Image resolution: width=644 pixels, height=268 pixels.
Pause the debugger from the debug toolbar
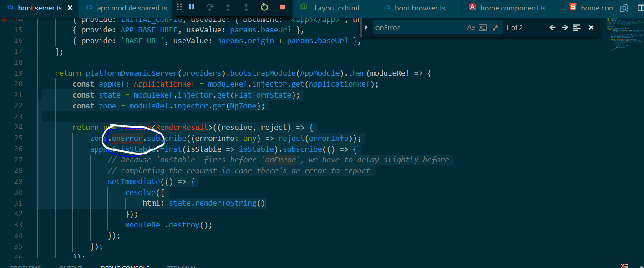click(x=192, y=7)
